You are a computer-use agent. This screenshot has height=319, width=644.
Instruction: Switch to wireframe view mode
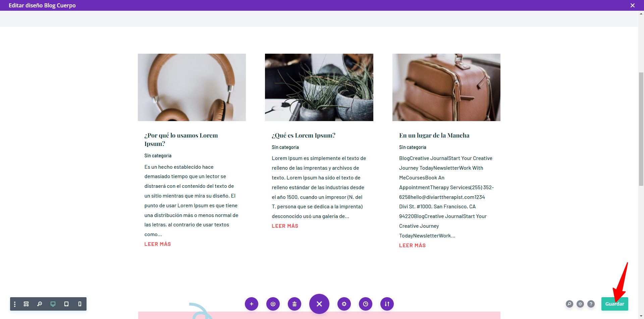(26, 304)
